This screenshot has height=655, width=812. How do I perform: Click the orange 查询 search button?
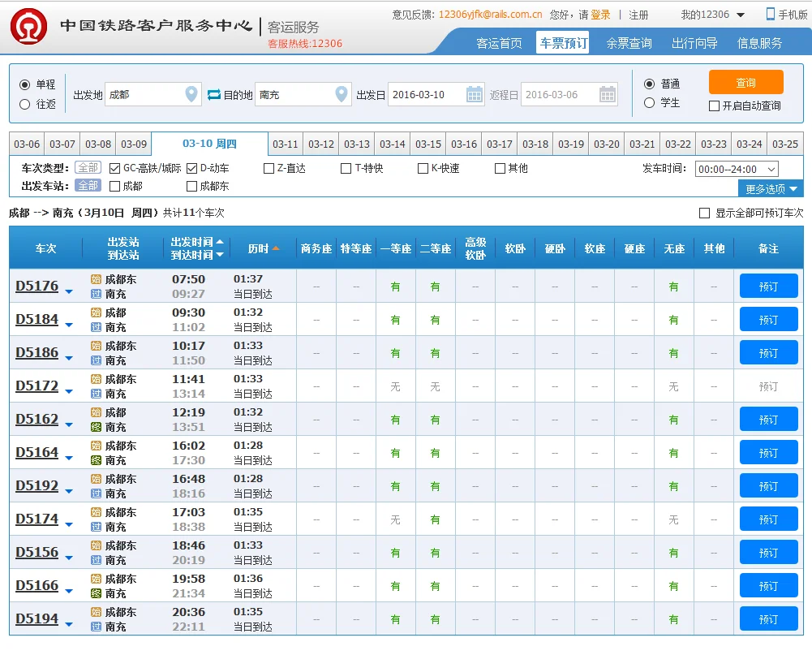pyautogui.click(x=745, y=82)
